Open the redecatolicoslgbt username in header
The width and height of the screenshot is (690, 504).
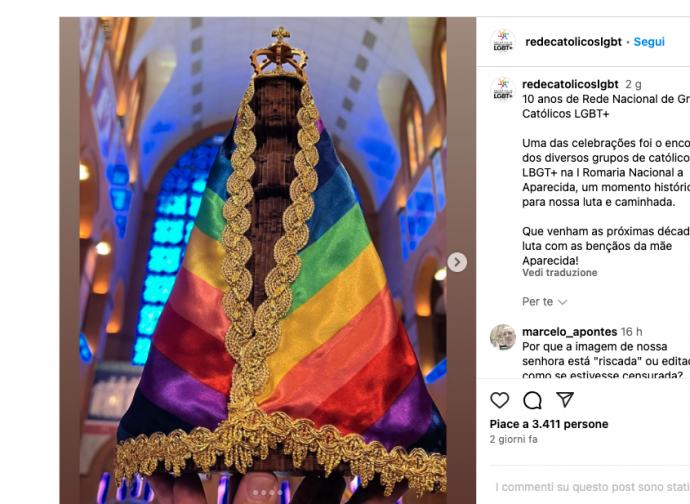(x=573, y=42)
